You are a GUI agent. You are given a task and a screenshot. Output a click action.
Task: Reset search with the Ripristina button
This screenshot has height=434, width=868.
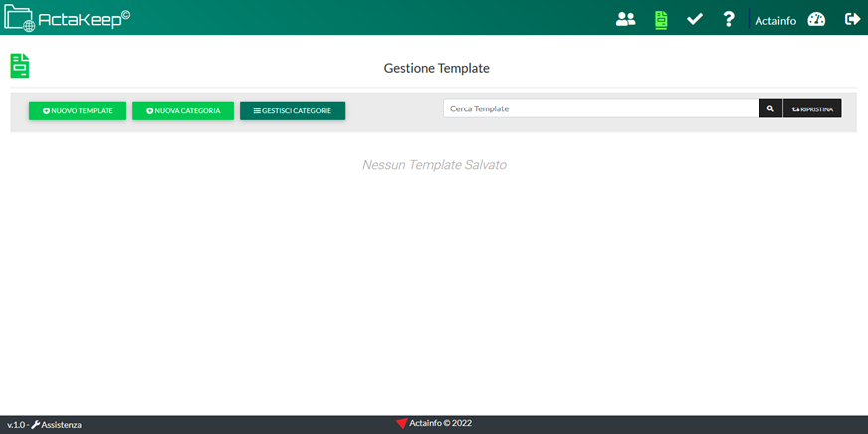click(812, 108)
